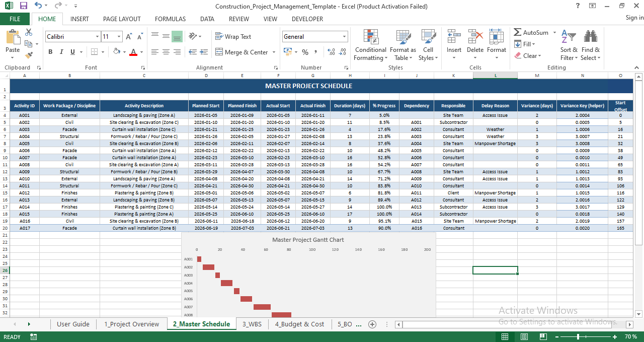
Task: Click cell A1 Activity ID header
Action: click(x=24, y=106)
